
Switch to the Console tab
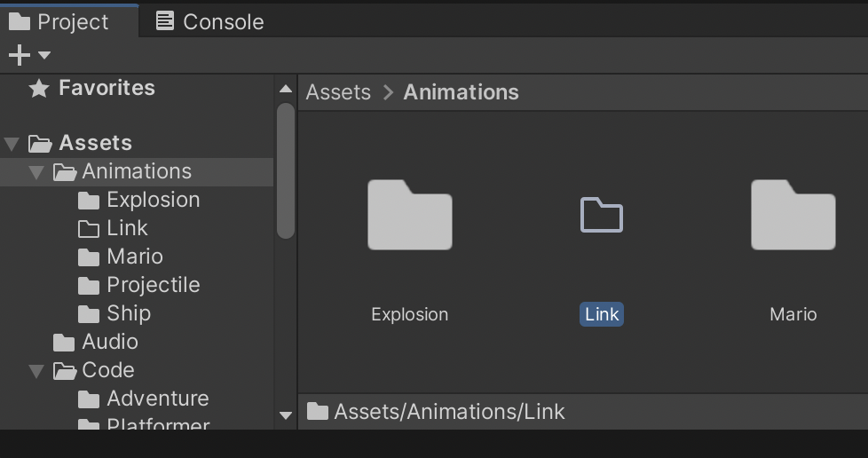210,21
